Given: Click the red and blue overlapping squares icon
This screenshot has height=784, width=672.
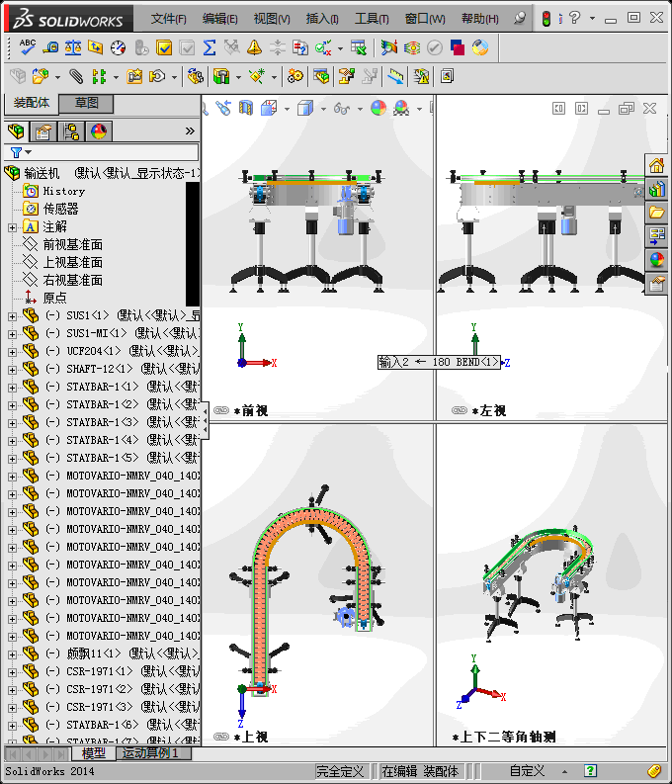Looking at the screenshot, I should pyautogui.click(x=458, y=47).
